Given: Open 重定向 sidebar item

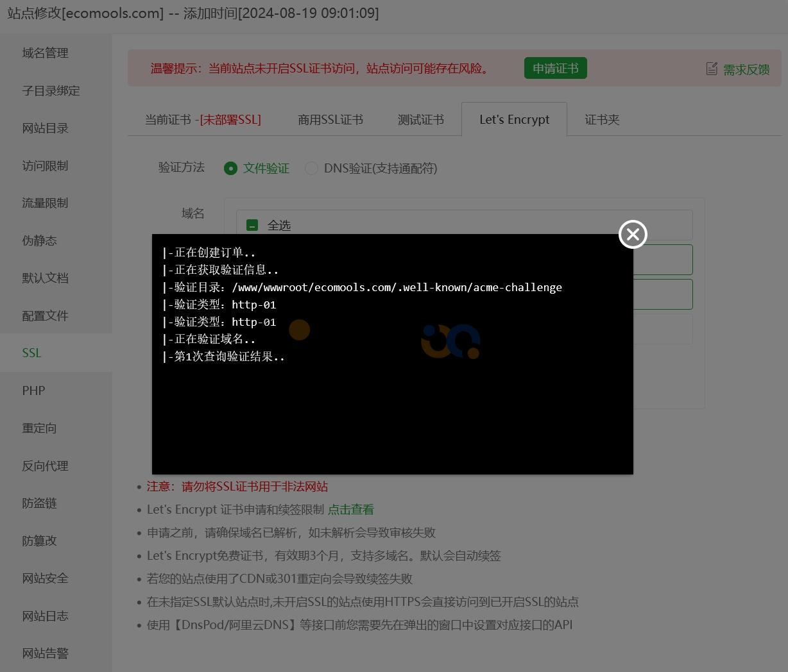Looking at the screenshot, I should click(x=39, y=428).
